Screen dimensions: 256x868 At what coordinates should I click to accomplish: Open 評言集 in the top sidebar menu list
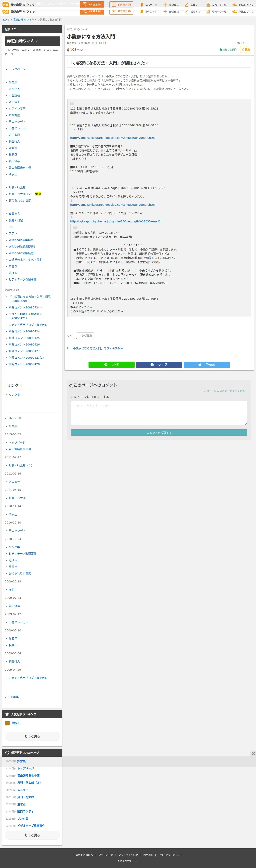[13, 82]
